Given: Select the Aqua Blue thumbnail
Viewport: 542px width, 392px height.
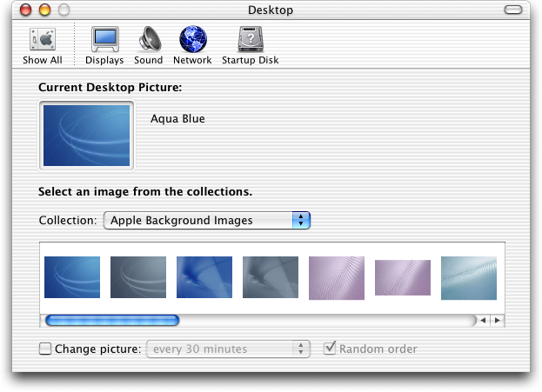Looking at the screenshot, I should (x=72, y=277).
